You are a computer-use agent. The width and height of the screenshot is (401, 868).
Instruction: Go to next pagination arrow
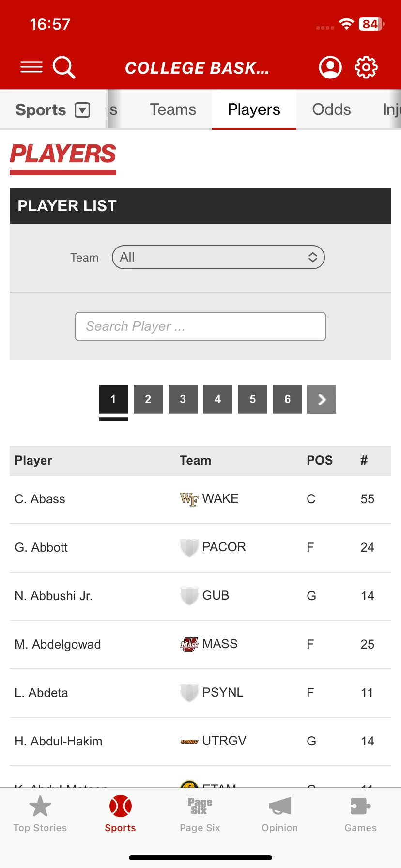click(x=322, y=399)
